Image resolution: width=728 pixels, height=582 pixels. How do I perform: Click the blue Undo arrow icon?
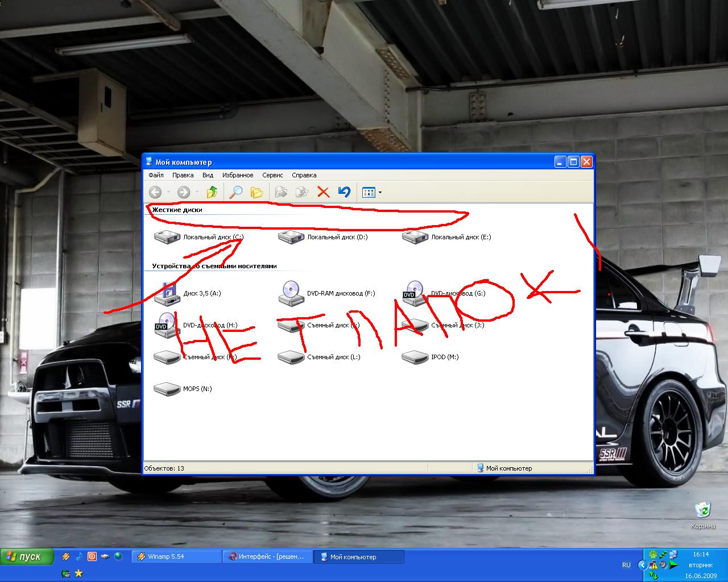pyautogui.click(x=344, y=192)
